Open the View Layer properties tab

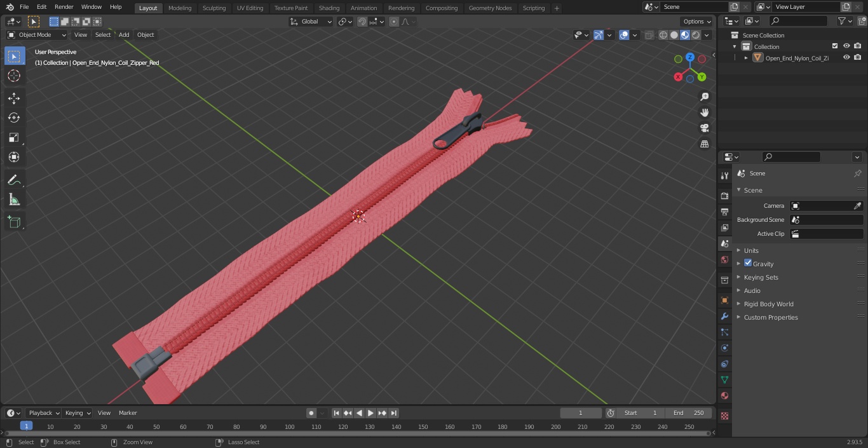(x=724, y=227)
